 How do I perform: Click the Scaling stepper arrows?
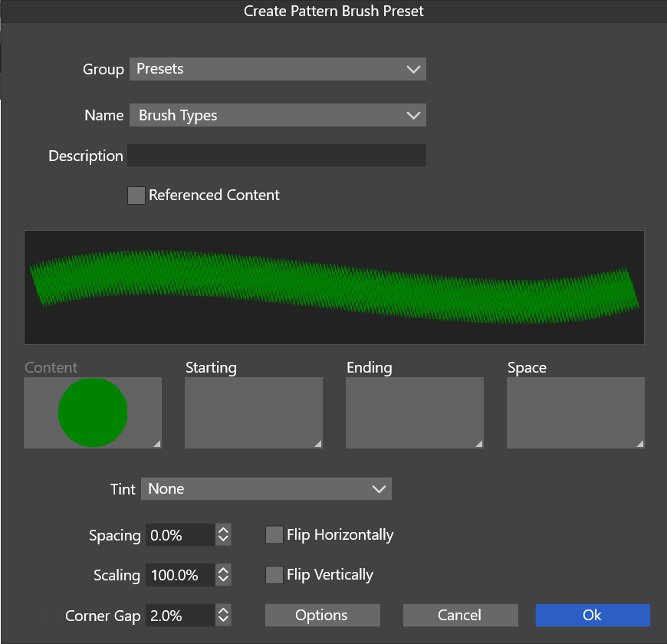(x=223, y=575)
